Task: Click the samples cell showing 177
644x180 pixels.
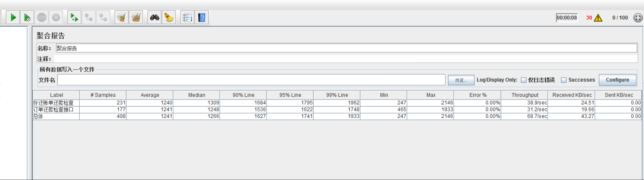Action: tap(103, 109)
